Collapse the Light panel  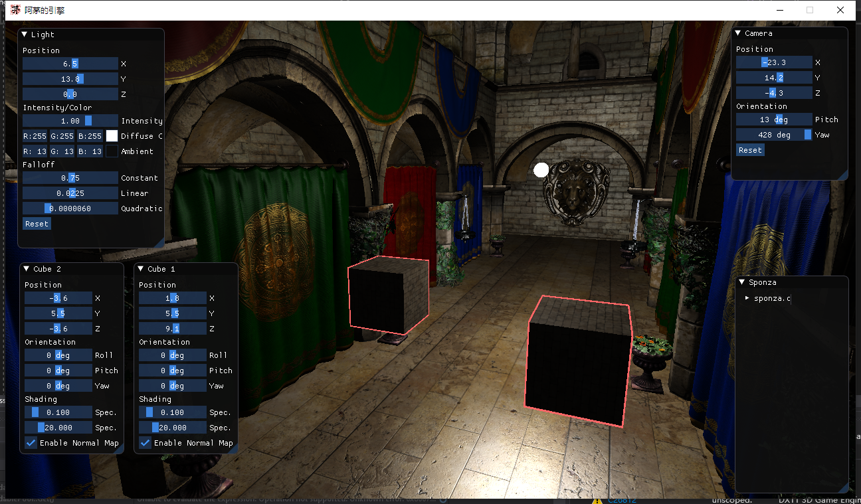click(25, 35)
